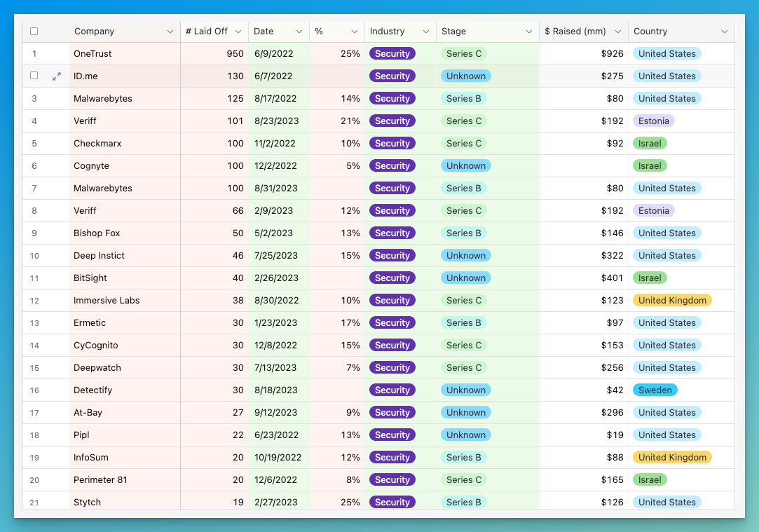Image resolution: width=759 pixels, height=532 pixels.
Task: Click the $19 raised value for Pipl
Action: (x=615, y=435)
